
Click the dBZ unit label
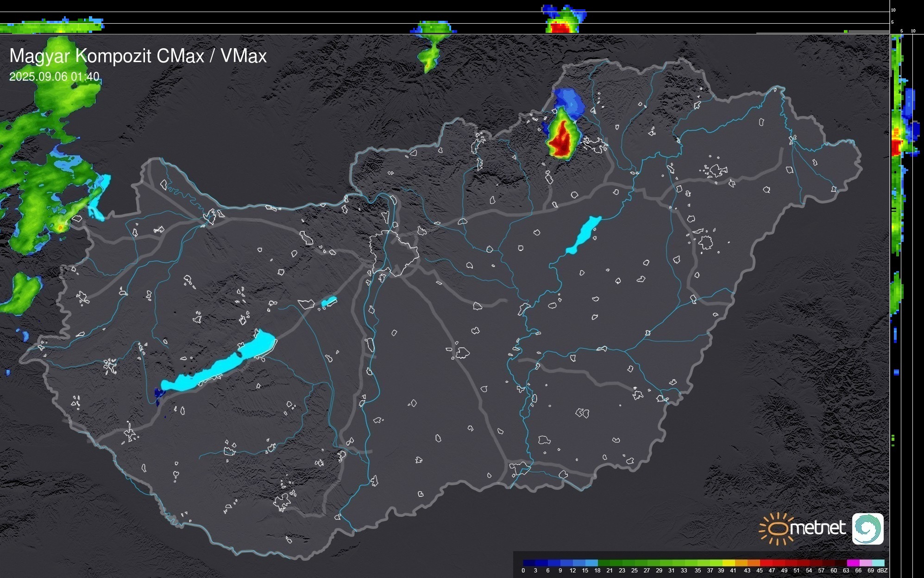[x=882, y=571]
